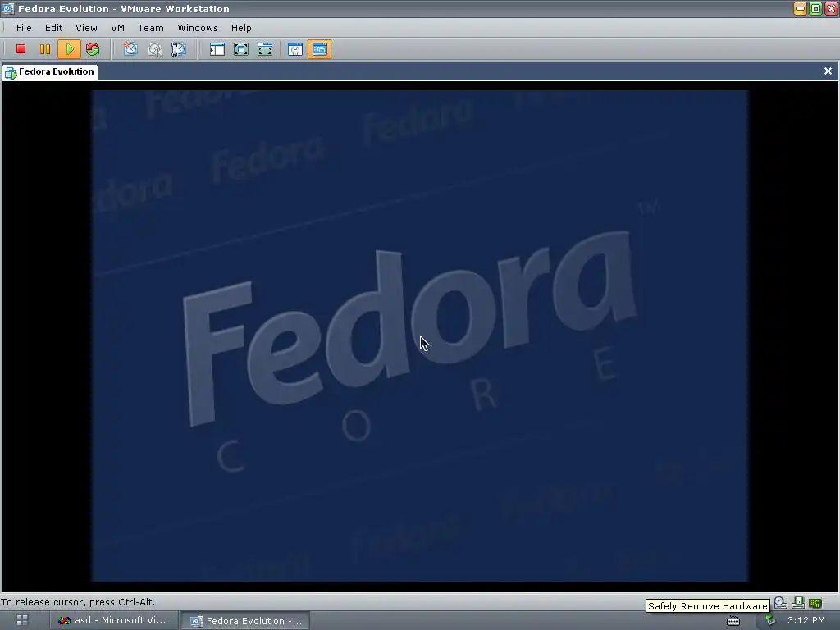Toggle the sidebar panel toolbar icon
The image size is (840, 630).
pyautogui.click(x=217, y=49)
